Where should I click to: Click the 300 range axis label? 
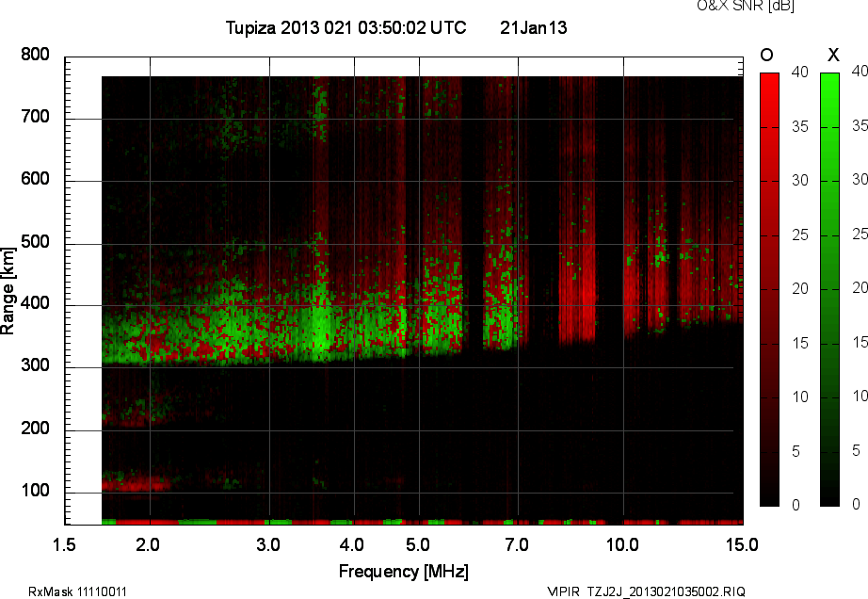coord(36,365)
